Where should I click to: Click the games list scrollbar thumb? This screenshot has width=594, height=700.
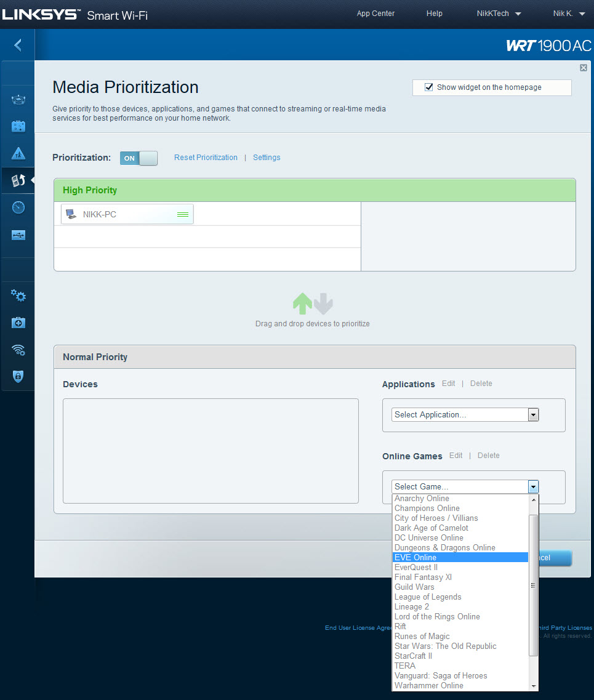[x=533, y=585]
